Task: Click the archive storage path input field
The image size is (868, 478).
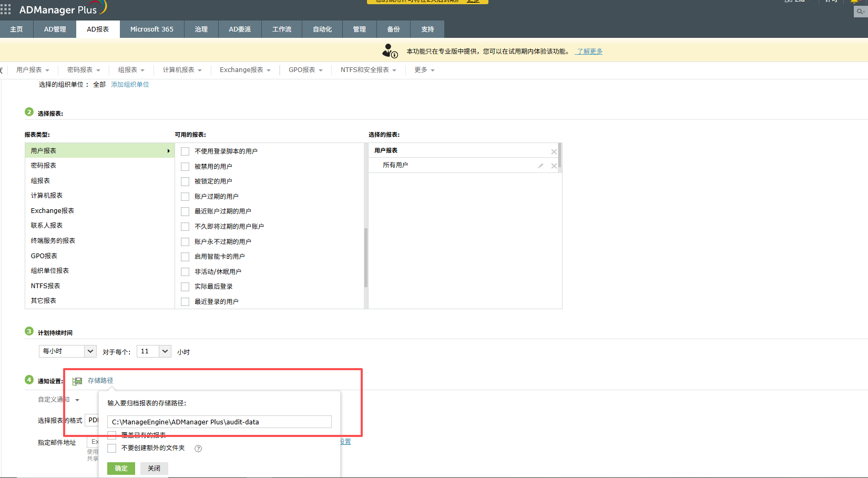Action: (x=219, y=422)
